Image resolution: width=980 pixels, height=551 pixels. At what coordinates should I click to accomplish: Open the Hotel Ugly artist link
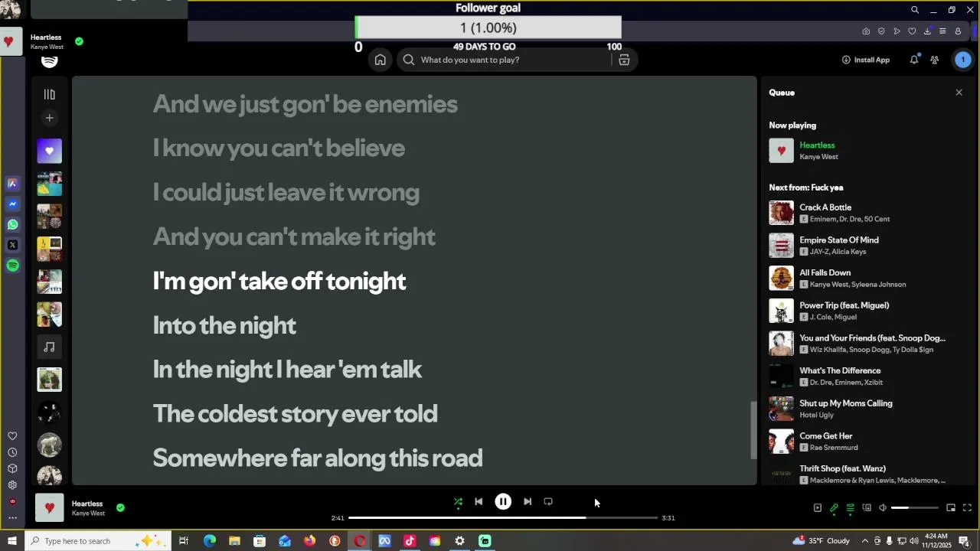(816, 415)
